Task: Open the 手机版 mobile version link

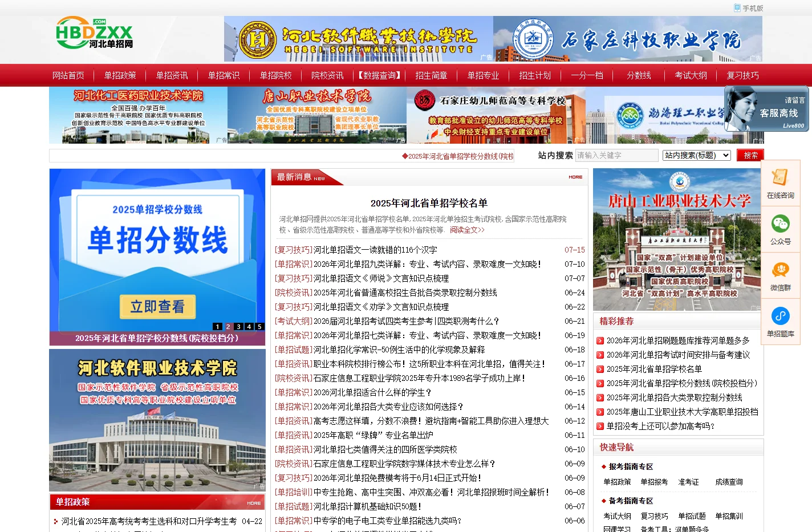Action: click(749, 8)
